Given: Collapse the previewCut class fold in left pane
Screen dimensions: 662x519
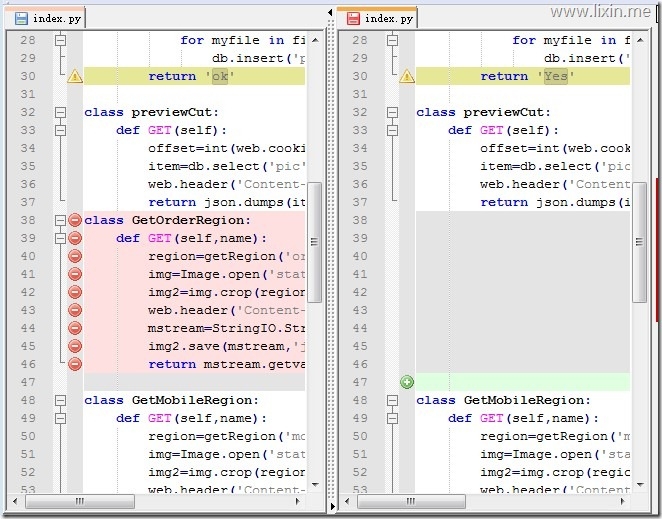Looking at the screenshot, I should [60, 112].
